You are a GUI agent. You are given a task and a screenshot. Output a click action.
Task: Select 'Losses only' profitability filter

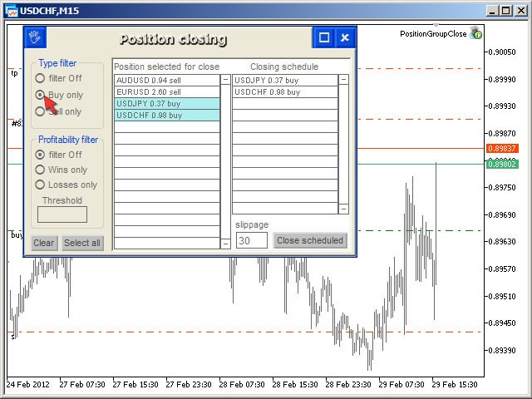coord(40,185)
